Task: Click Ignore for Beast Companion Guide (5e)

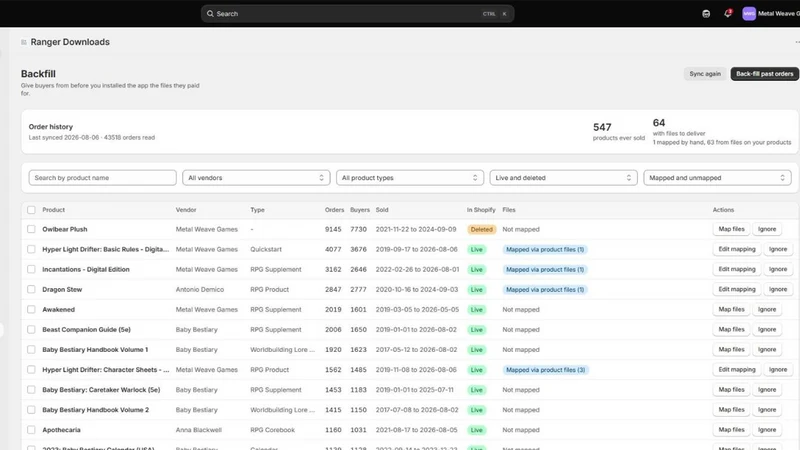Action: point(767,330)
